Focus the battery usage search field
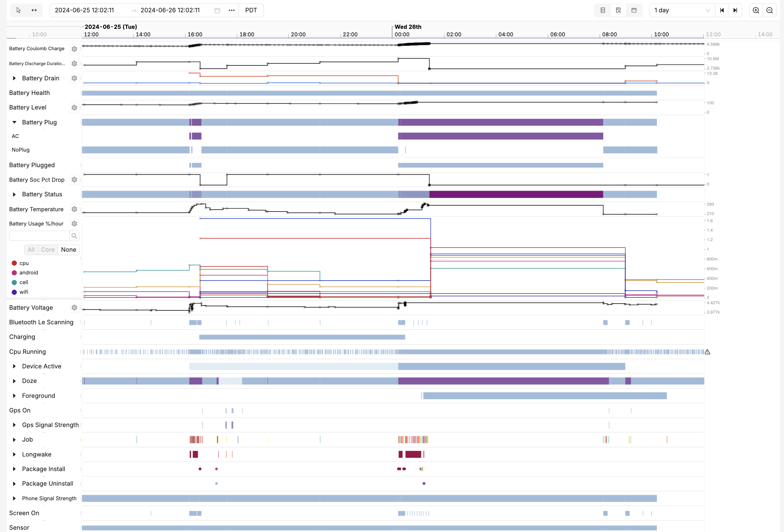This screenshot has height=532, width=784. click(x=39, y=236)
